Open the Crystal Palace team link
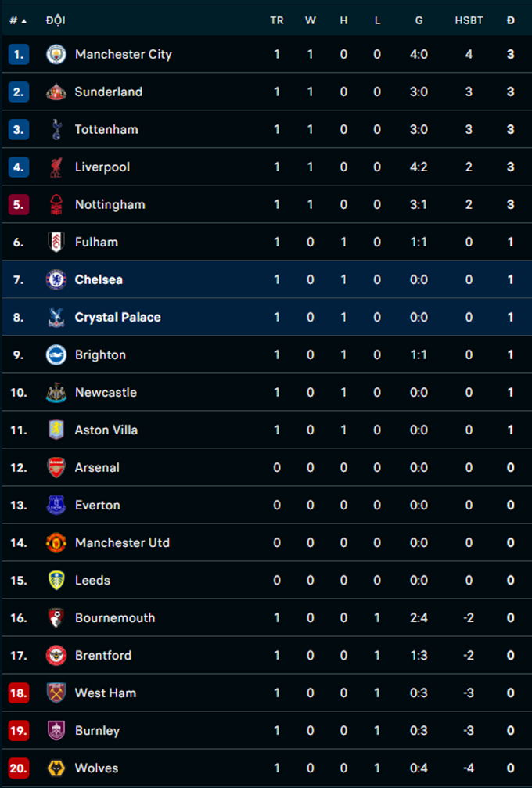The width and height of the screenshot is (532, 788). pos(118,318)
